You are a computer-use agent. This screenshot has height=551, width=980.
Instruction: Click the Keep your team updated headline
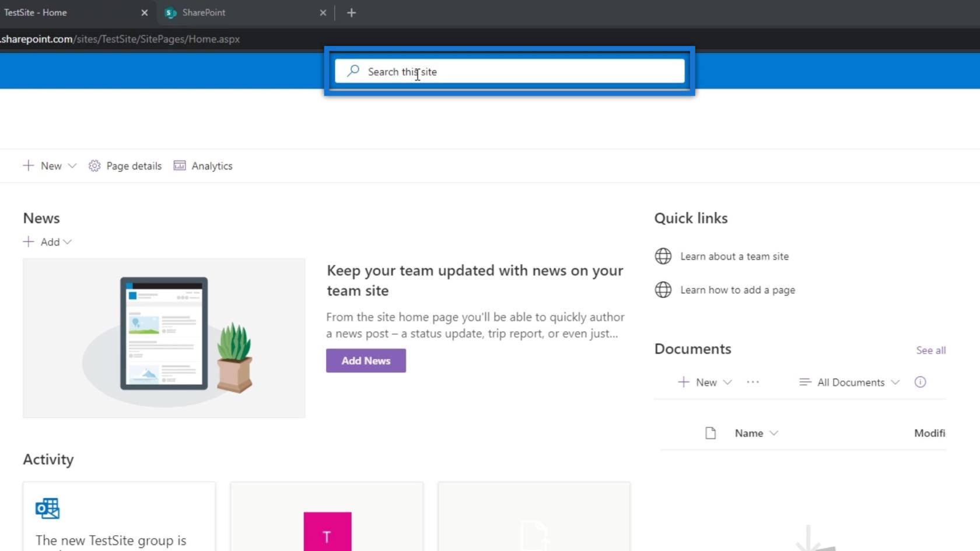[x=475, y=280]
